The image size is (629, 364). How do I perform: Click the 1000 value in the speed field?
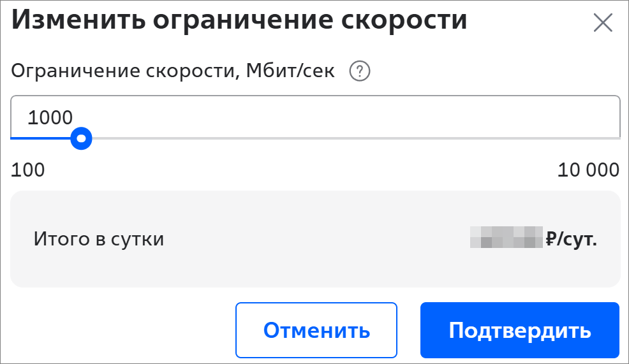[x=50, y=117]
